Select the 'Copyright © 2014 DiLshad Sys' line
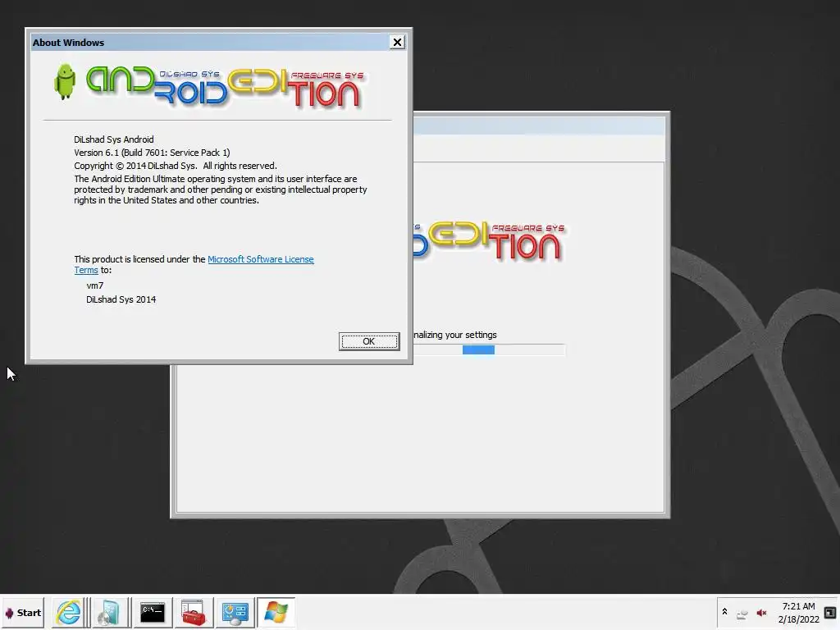 pyautogui.click(x=176, y=166)
